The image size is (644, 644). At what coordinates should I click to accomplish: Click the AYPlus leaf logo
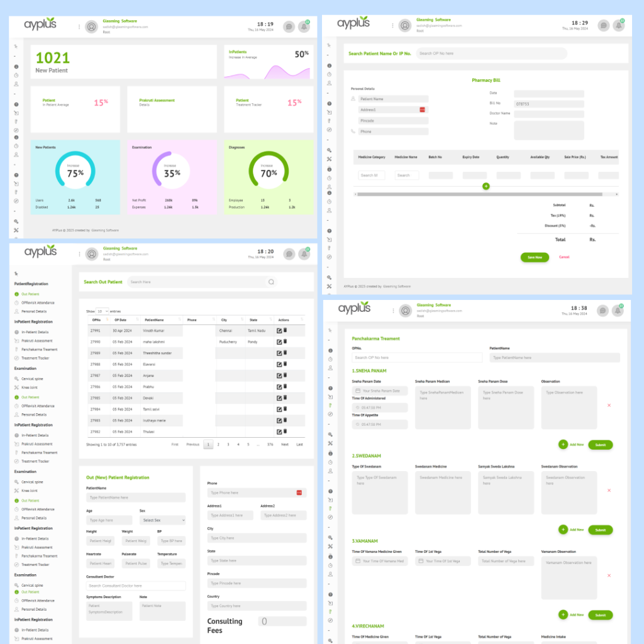tap(40, 25)
